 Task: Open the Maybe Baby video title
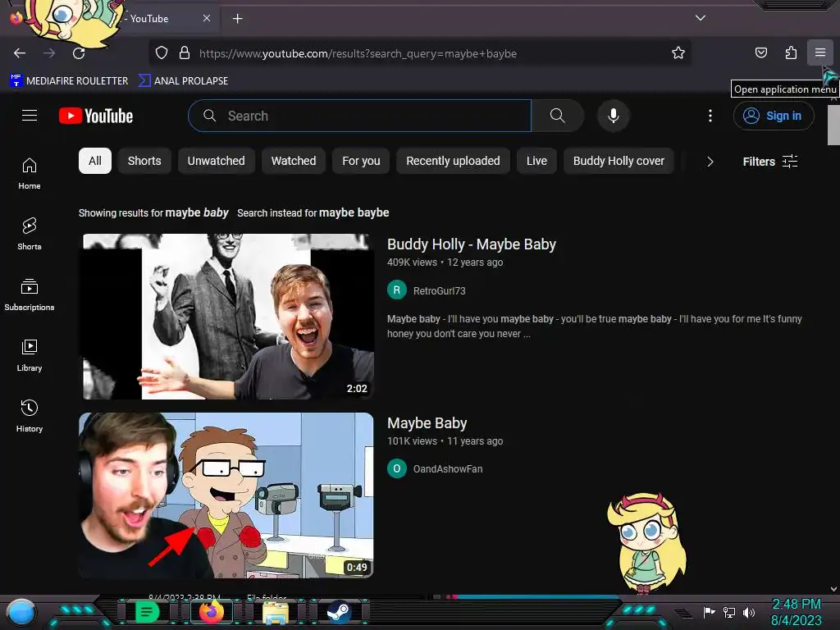tap(427, 423)
